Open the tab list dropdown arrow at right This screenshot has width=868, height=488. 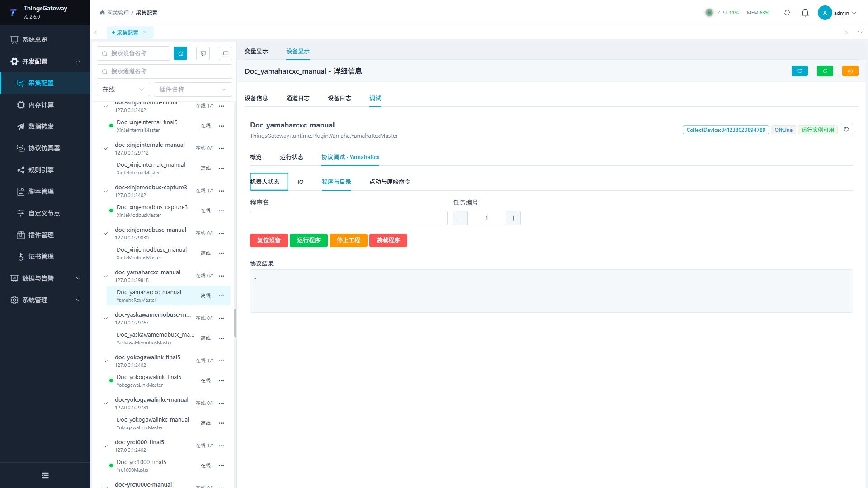click(x=860, y=33)
